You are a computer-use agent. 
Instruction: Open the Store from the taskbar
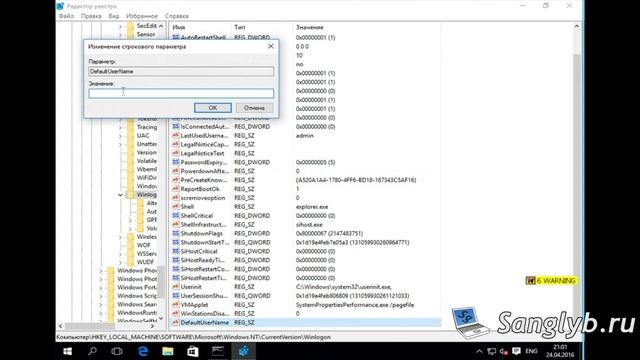(x=193, y=351)
